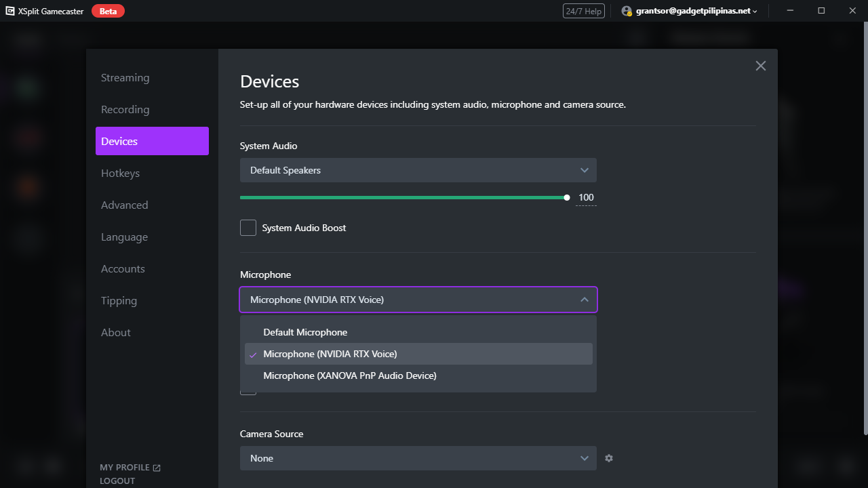The height and width of the screenshot is (488, 868).
Task: Collapse the Microphone dropdown
Action: (418, 300)
